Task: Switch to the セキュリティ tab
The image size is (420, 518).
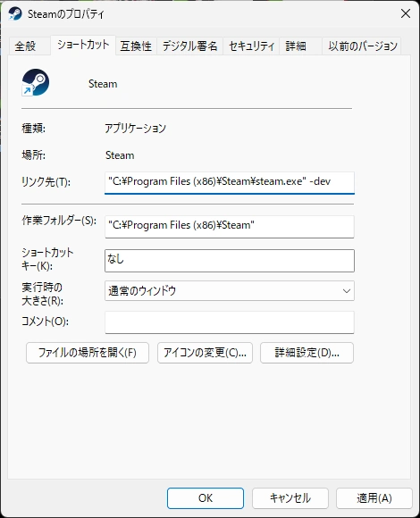Action: [251, 46]
